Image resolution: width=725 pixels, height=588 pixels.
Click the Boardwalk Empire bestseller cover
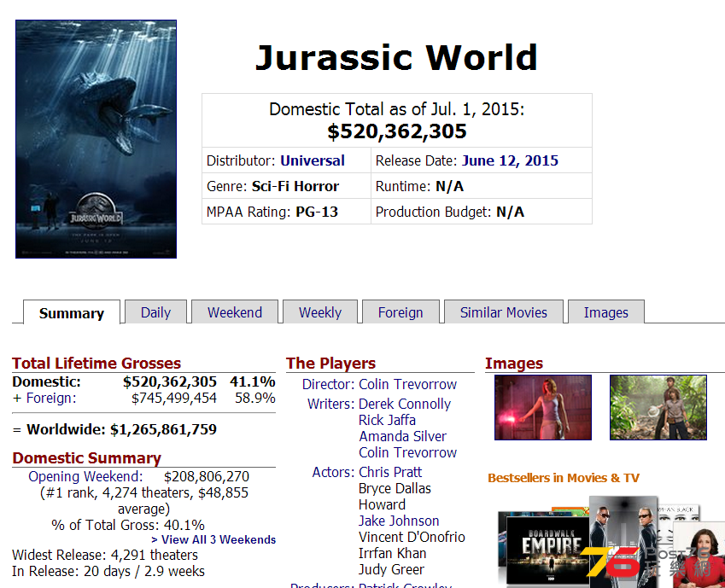point(548,550)
